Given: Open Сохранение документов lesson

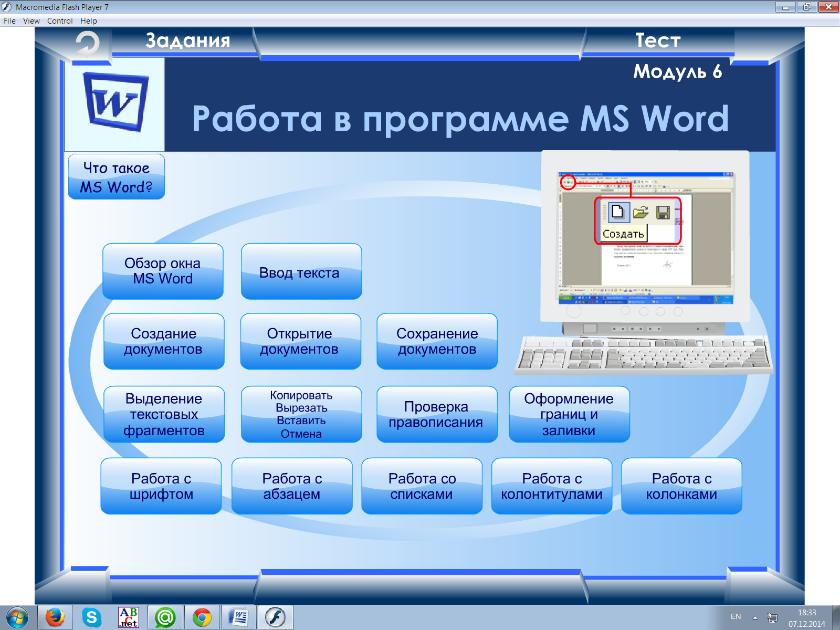Looking at the screenshot, I should click(x=437, y=341).
